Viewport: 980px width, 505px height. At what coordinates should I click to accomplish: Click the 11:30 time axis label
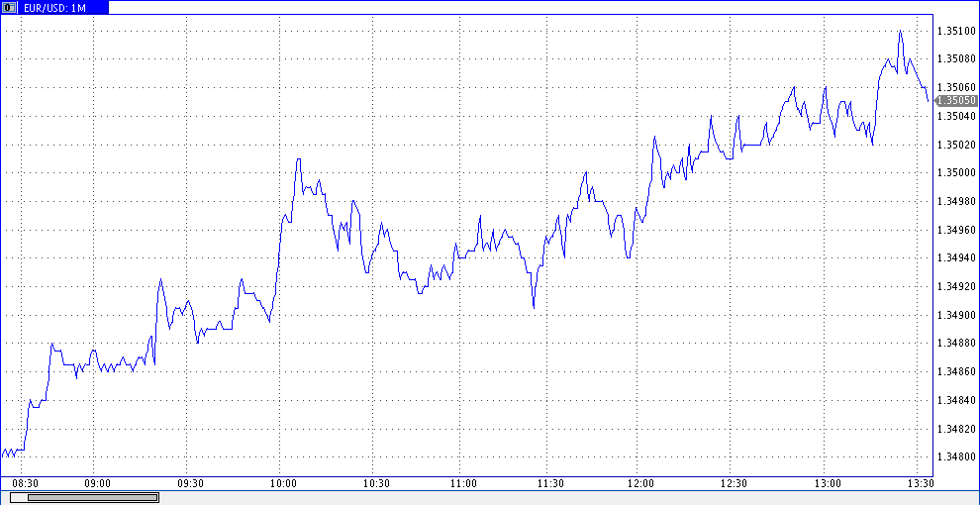click(552, 484)
